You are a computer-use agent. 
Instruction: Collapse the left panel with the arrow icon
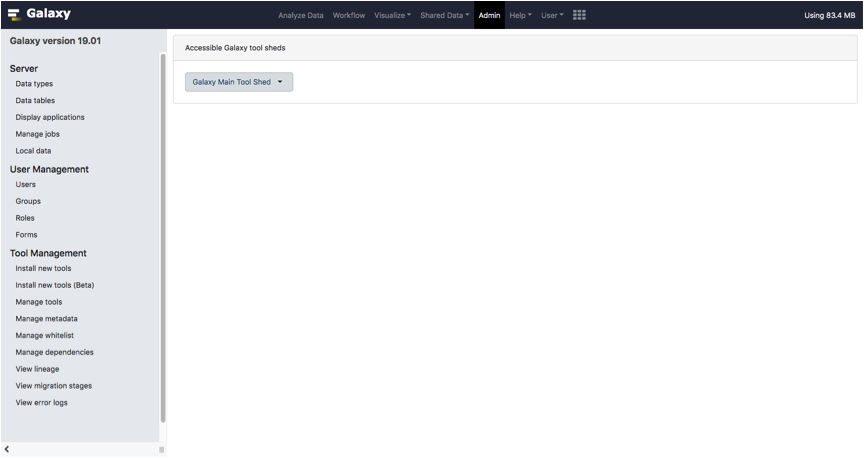click(7, 449)
